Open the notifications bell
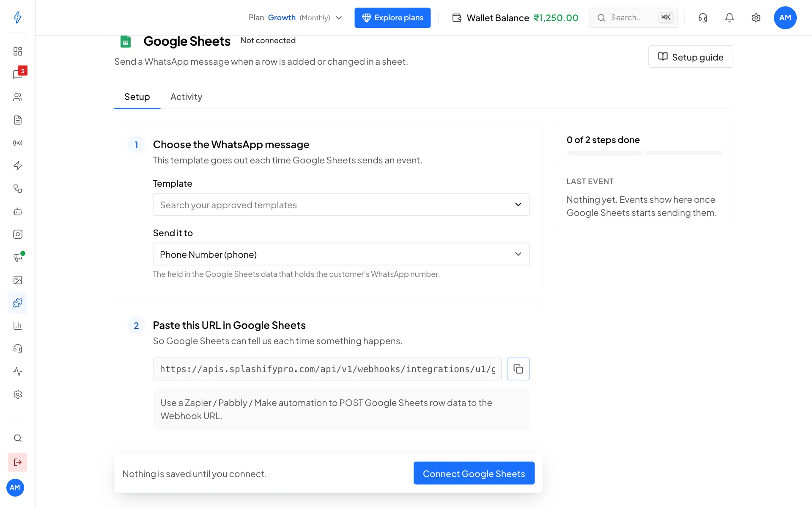Image resolution: width=812 pixels, height=508 pixels. tap(729, 18)
